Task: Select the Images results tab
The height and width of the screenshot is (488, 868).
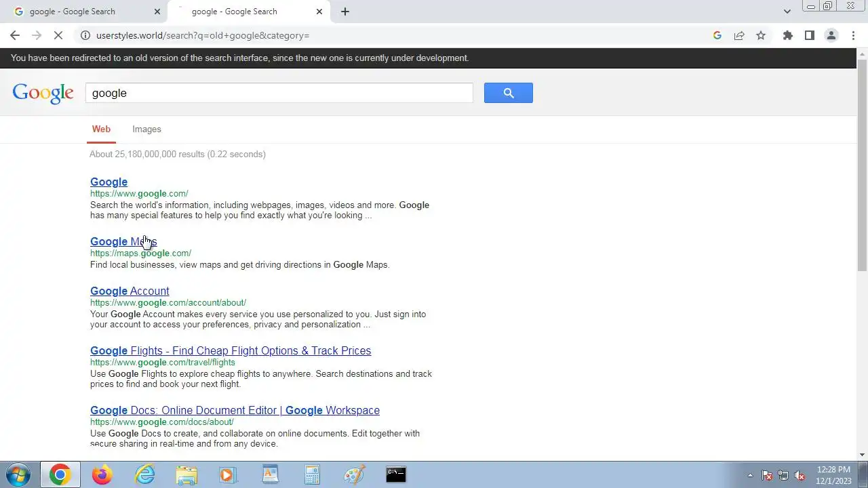Action: (146, 129)
